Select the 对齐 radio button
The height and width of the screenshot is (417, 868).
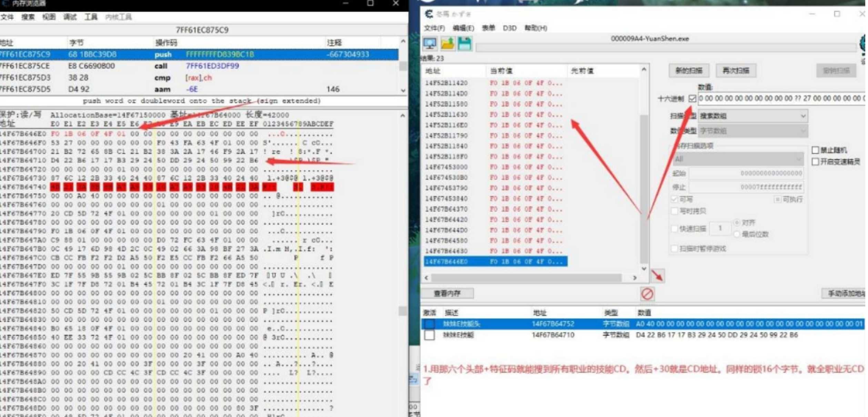click(737, 222)
